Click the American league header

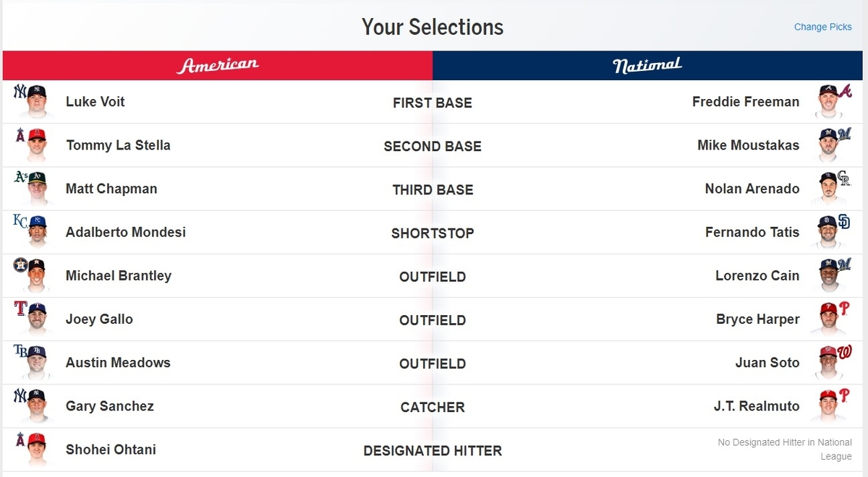point(218,66)
